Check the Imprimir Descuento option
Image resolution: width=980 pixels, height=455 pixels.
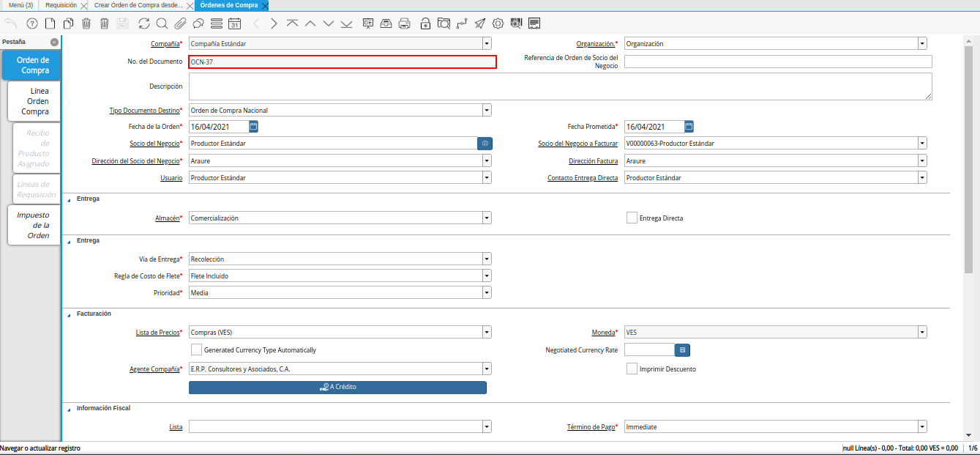tap(632, 369)
